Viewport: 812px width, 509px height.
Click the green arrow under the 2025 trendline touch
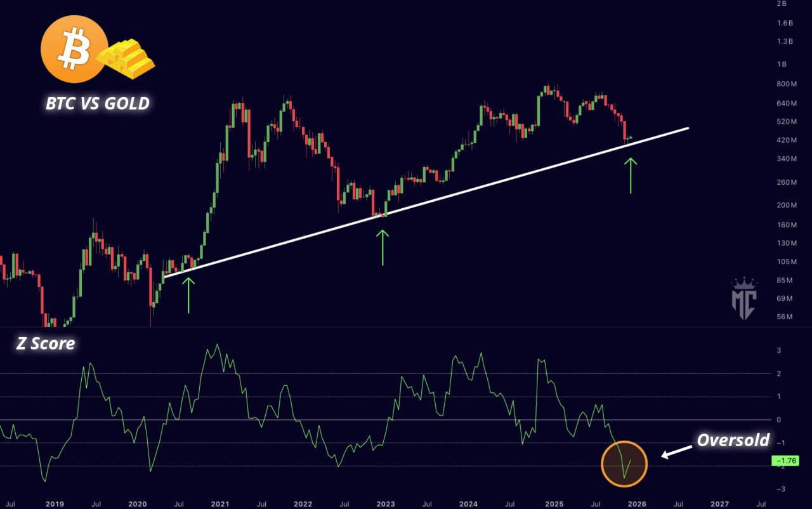pyautogui.click(x=631, y=176)
